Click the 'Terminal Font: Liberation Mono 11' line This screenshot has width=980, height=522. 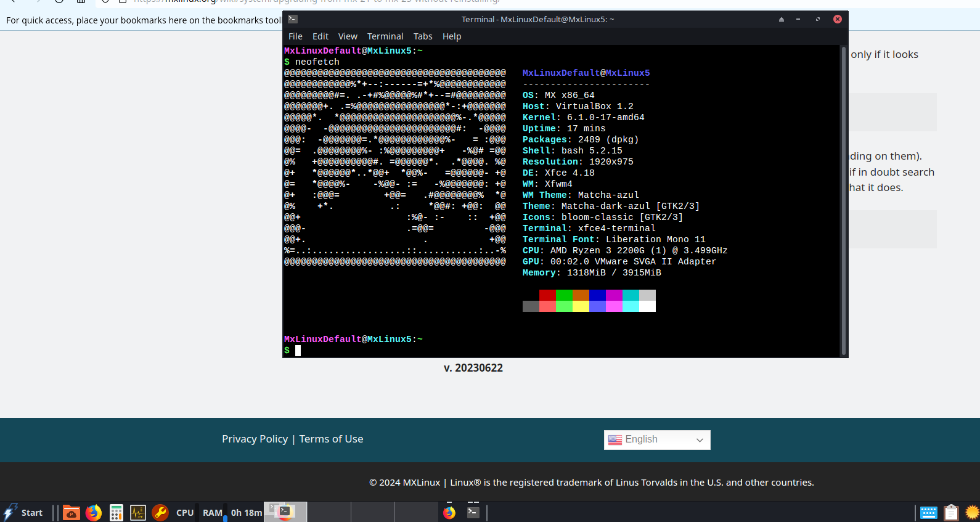pyautogui.click(x=614, y=239)
